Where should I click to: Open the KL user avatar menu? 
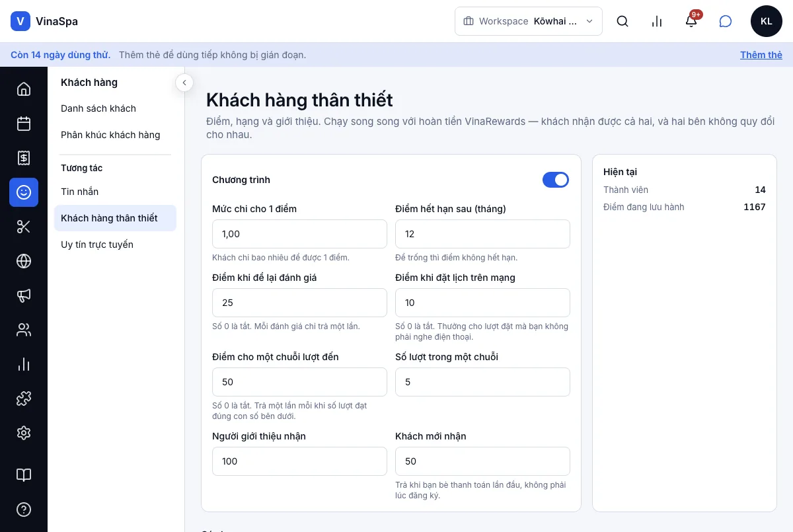pos(767,21)
